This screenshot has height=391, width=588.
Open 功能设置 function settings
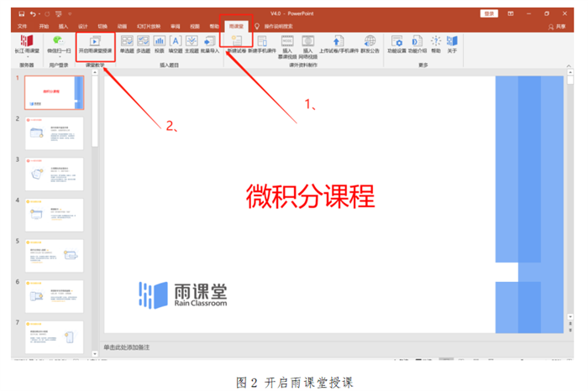click(396, 44)
